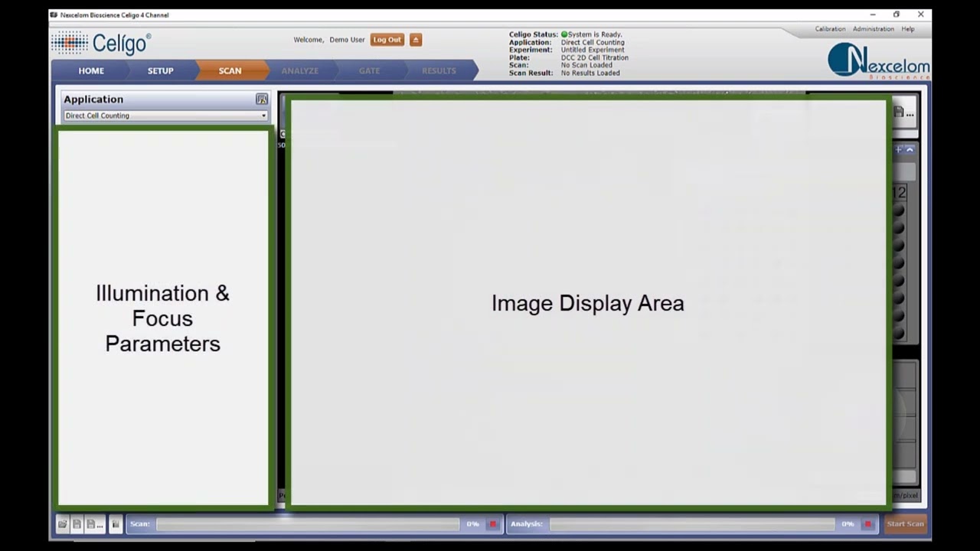The width and height of the screenshot is (980, 551).
Task: Click the Nexcelom Bioscience logo
Action: [x=878, y=60]
